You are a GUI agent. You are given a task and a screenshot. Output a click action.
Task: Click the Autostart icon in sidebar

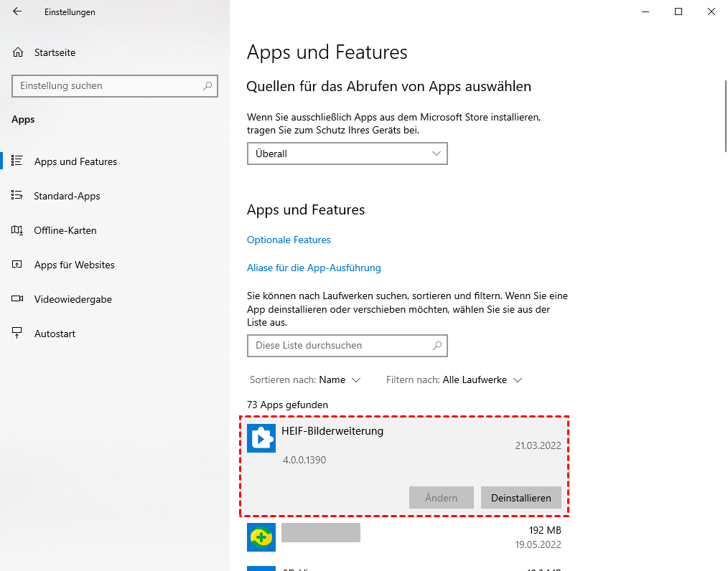[18, 334]
